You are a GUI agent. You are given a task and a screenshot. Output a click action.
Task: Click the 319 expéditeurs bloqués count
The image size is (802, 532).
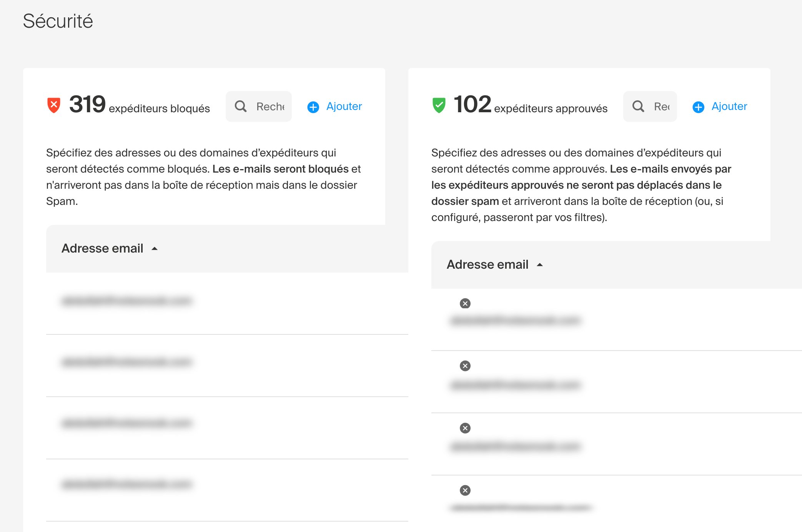140,105
